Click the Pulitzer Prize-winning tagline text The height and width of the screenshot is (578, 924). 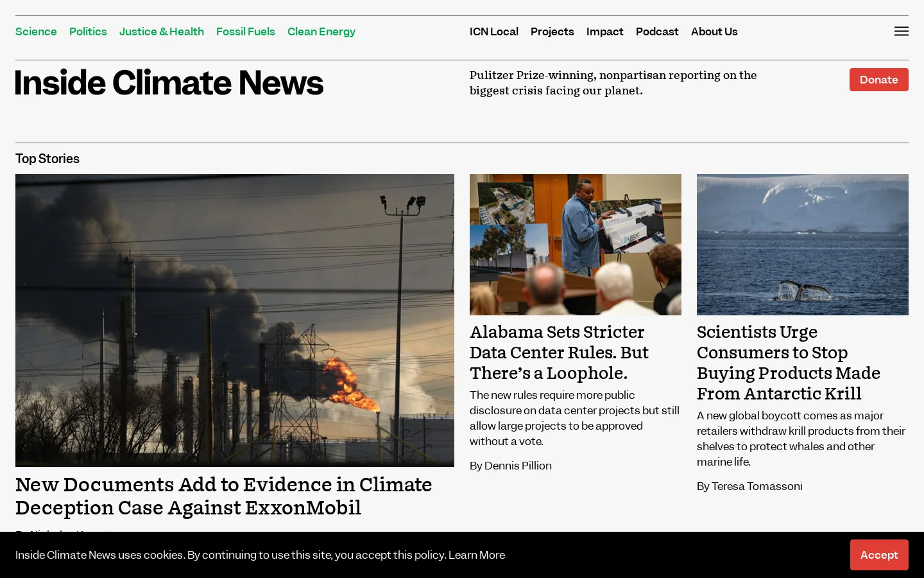[x=613, y=83]
